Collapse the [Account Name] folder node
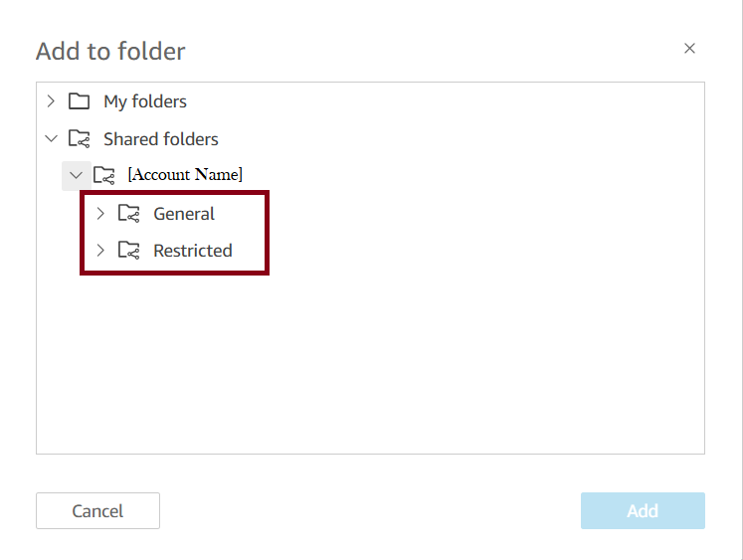 click(x=76, y=175)
